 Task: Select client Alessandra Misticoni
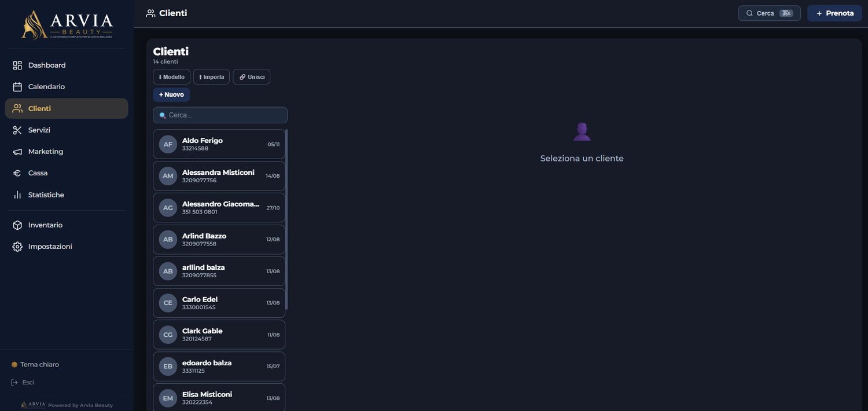219,176
